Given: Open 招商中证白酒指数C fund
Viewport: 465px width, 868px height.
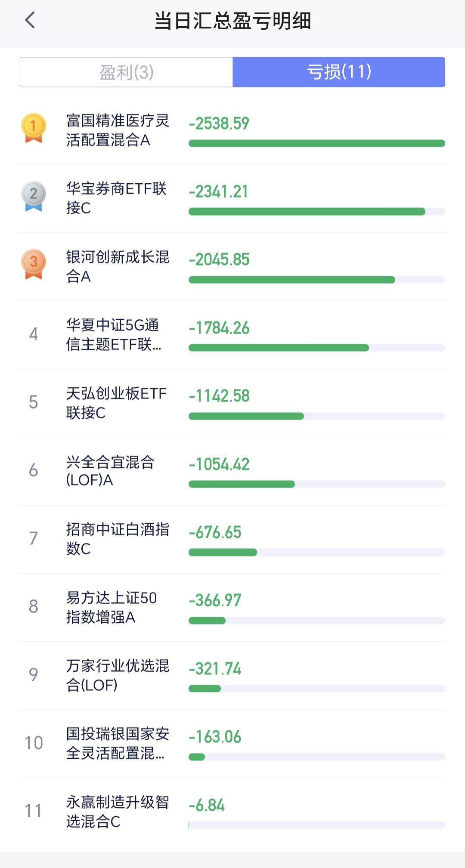Looking at the screenshot, I should pyautogui.click(x=117, y=539).
